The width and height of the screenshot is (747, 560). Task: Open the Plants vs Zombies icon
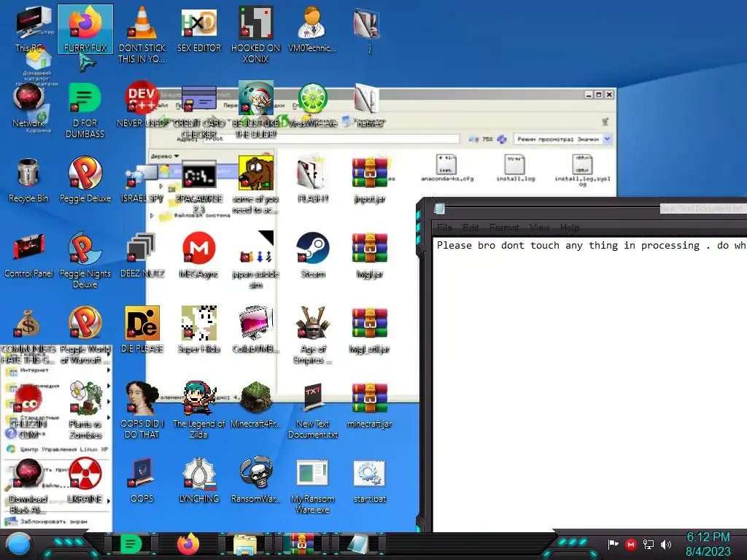pyautogui.click(x=85, y=410)
